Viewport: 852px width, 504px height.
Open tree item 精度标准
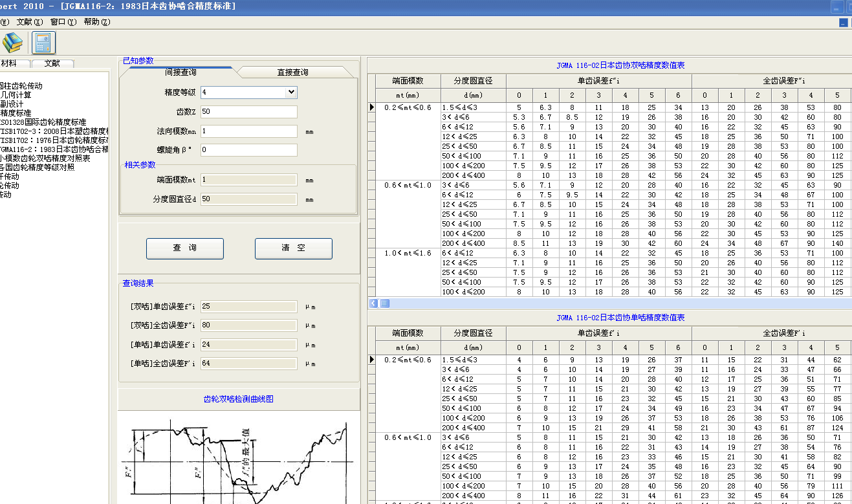coord(16,113)
